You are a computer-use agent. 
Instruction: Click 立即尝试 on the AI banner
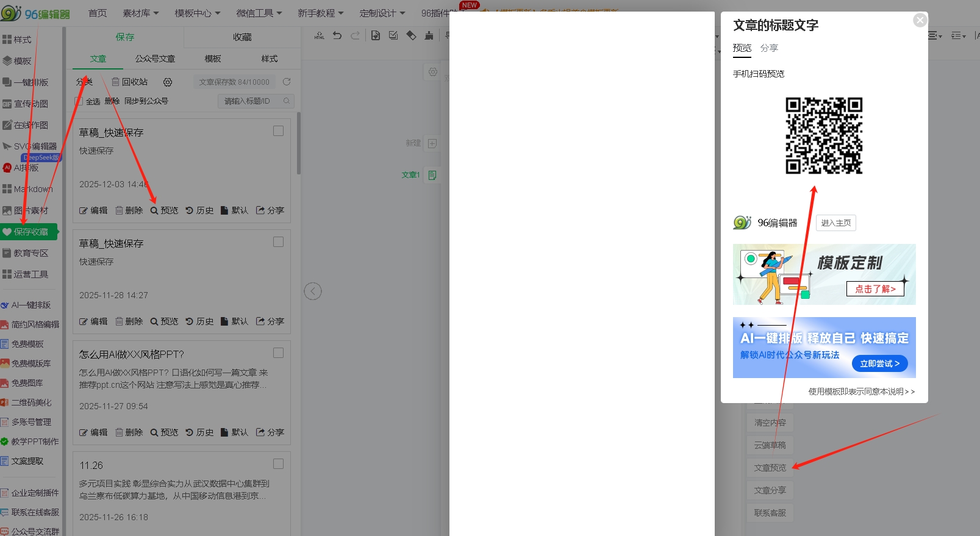(879, 363)
